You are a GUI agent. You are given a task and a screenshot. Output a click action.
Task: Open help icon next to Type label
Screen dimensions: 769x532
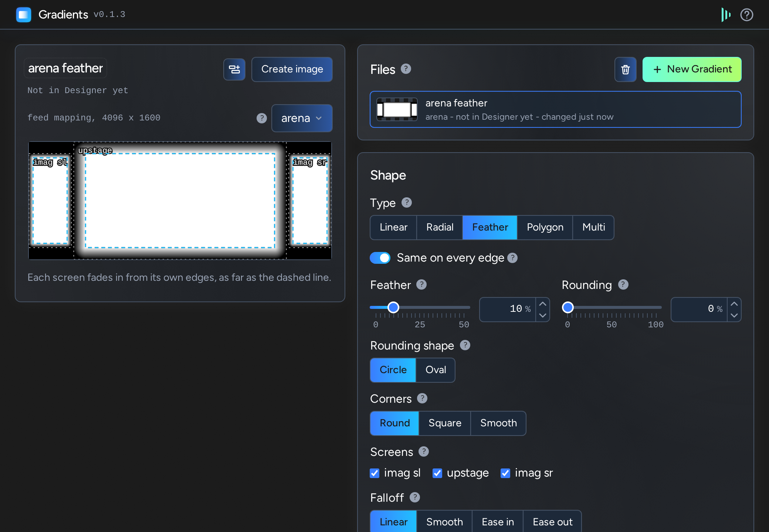(x=407, y=202)
